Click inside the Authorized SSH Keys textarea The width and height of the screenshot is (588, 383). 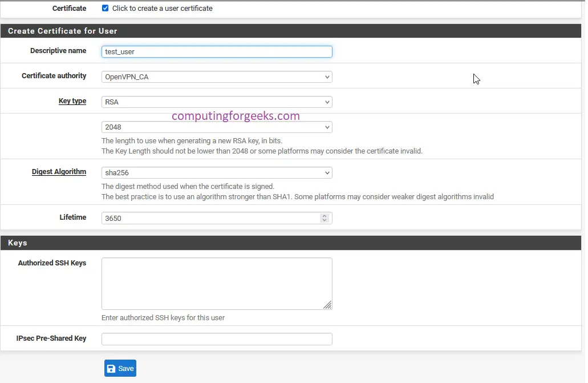click(x=217, y=283)
